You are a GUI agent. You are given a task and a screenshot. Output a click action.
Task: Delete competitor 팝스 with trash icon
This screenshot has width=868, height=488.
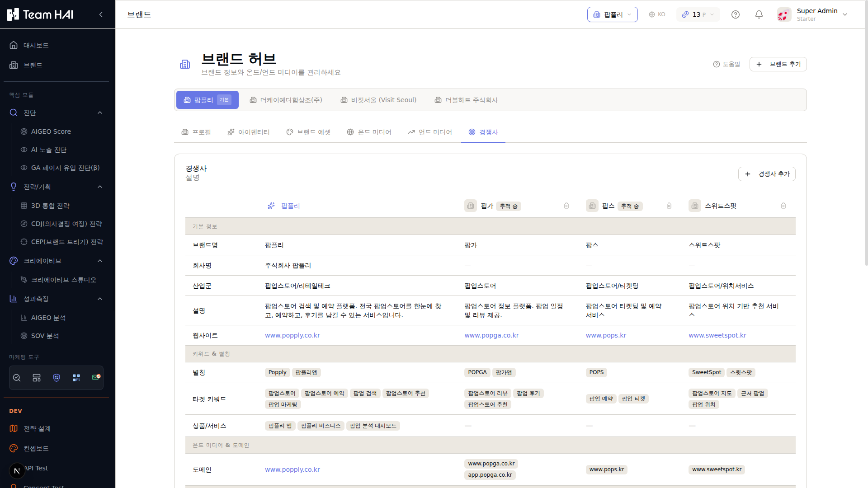669,206
